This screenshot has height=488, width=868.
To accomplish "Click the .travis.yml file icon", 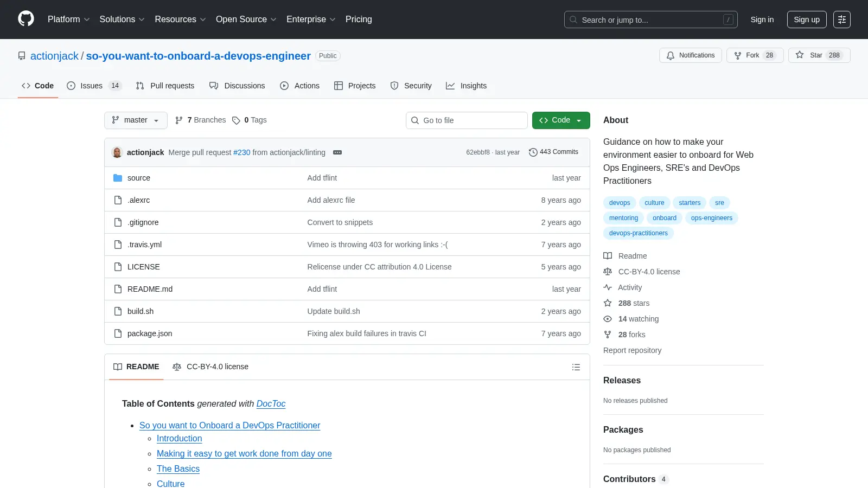I will [x=118, y=245].
